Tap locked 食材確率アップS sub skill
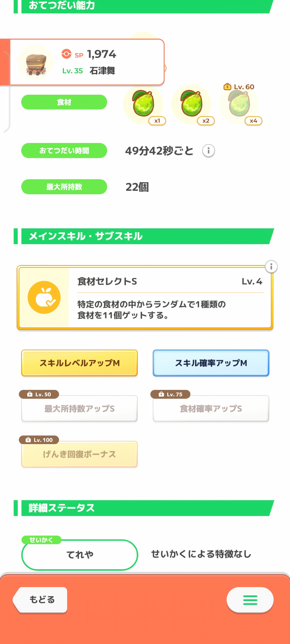The image size is (290, 644). point(211,409)
